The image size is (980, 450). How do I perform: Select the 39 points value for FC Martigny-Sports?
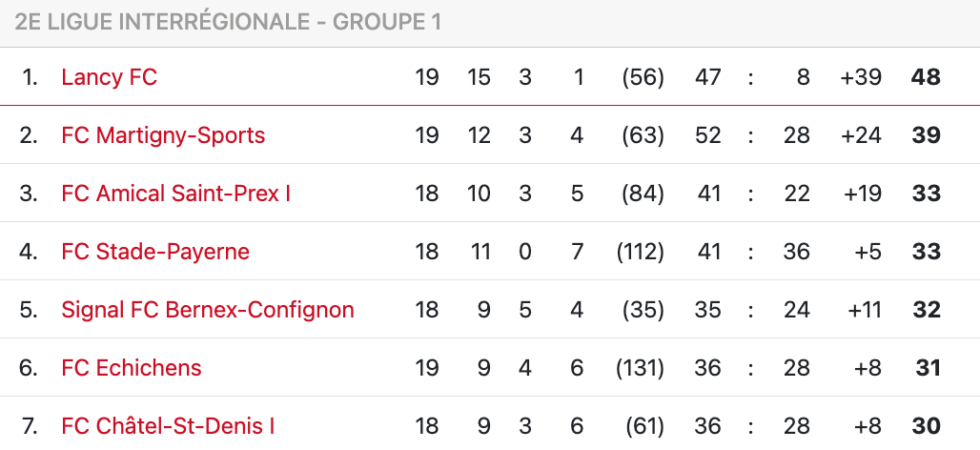[926, 135]
